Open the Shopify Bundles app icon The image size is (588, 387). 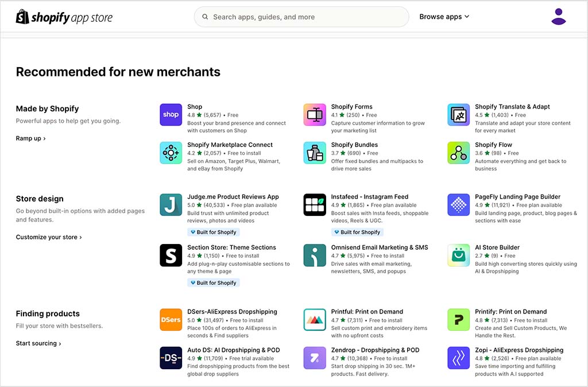point(315,153)
